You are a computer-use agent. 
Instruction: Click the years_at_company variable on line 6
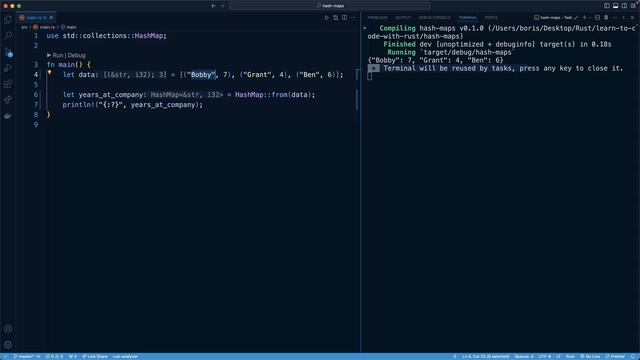click(x=111, y=95)
